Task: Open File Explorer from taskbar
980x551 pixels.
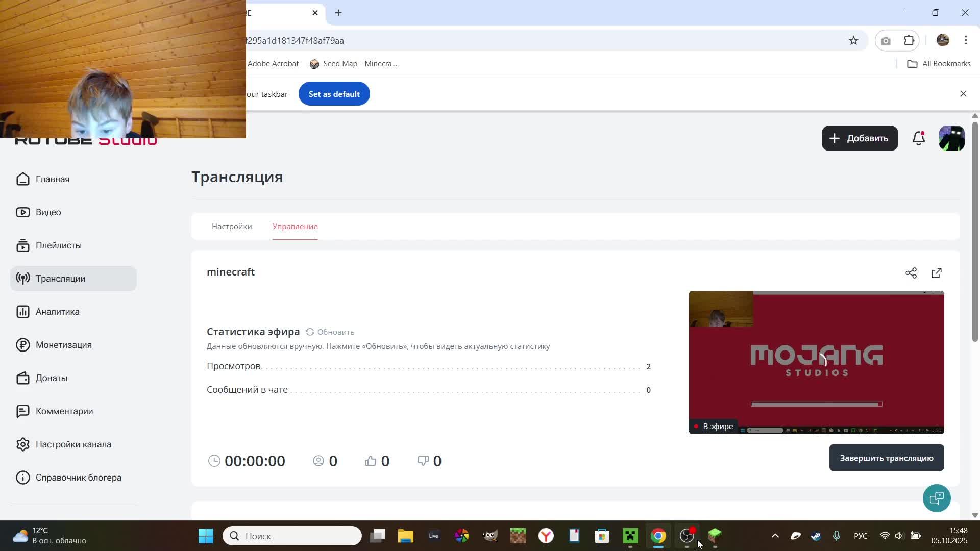Action: pyautogui.click(x=406, y=536)
